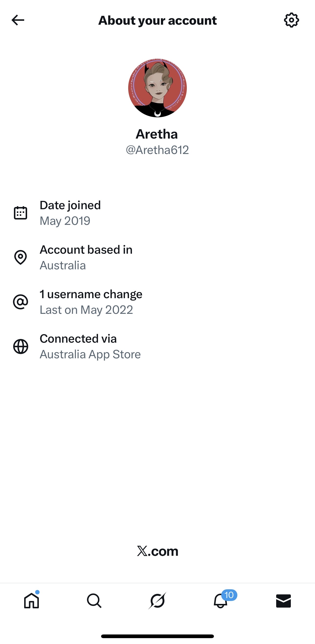Open Notifications with the bell icon

[x=220, y=601]
